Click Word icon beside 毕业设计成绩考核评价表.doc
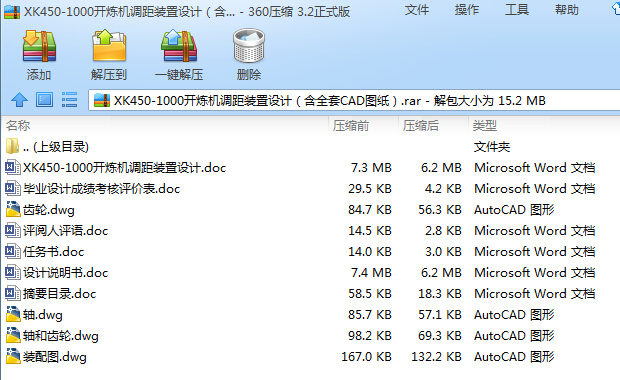Image resolution: width=620 pixels, height=380 pixels. point(13,188)
